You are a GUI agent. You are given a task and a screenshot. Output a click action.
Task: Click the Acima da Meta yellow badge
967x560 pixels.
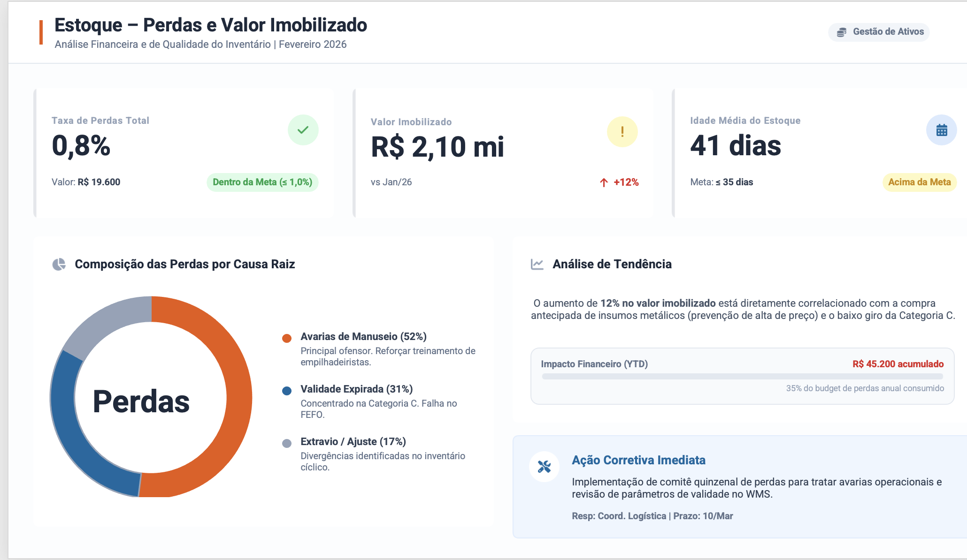click(919, 182)
